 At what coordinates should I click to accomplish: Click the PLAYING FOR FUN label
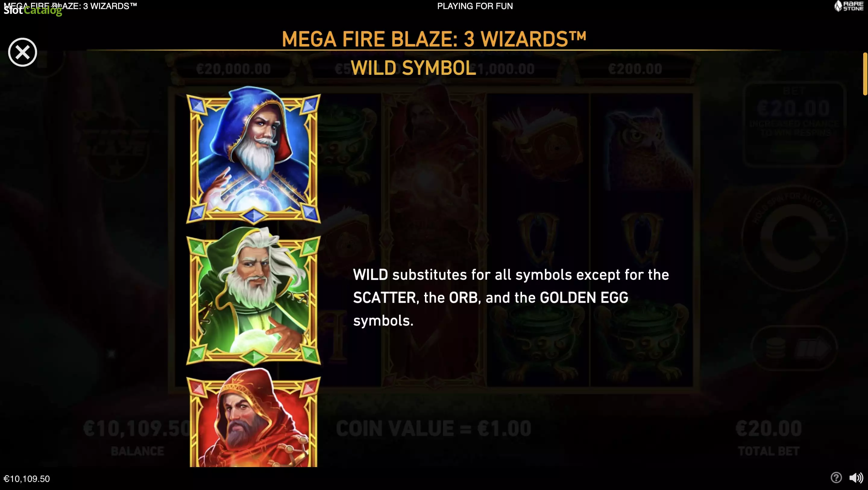tap(475, 6)
